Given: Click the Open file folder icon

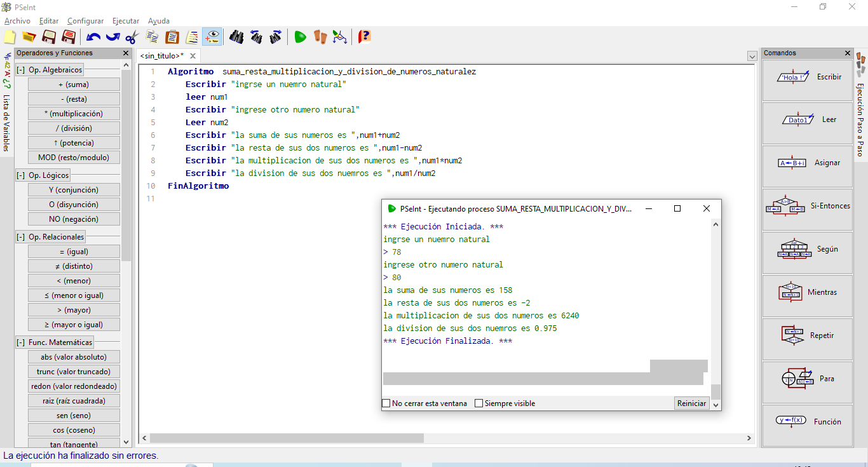Looking at the screenshot, I should pyautogui.click(x=29, y=37).
